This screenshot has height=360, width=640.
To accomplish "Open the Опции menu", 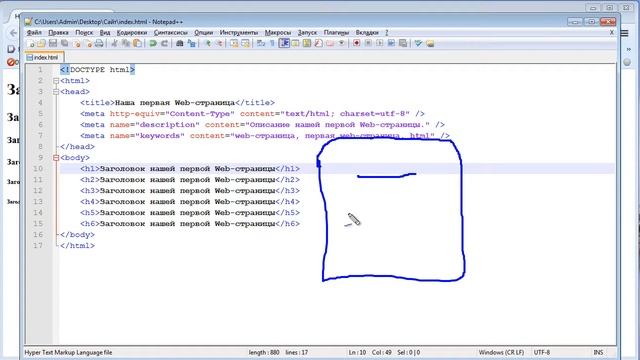I will (204, 32).
